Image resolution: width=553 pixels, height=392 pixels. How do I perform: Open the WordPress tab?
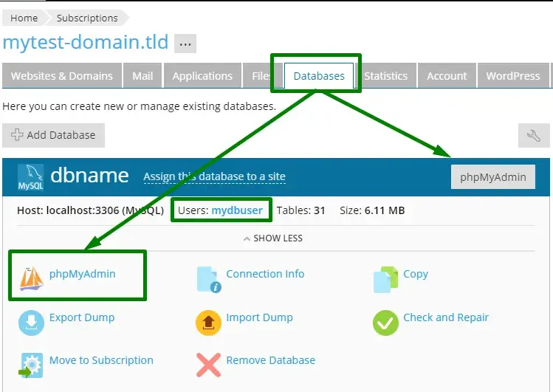(x=513, y=75)
